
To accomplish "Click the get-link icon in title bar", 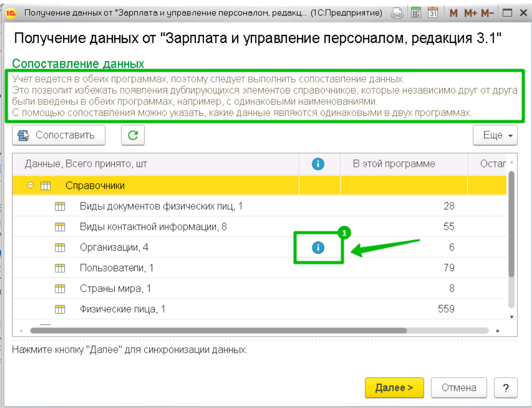I will click(397, 13).
